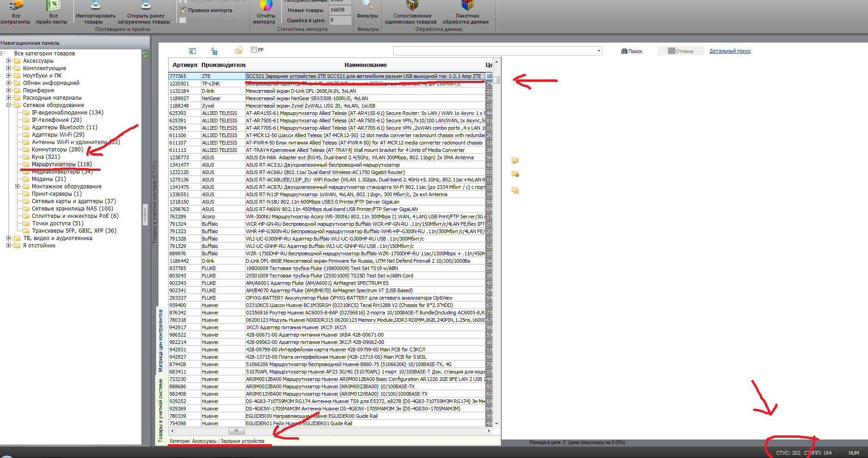This screenshot has height=458, width=868.
Task: Click the 'Отмена' button
Action: 681,51
